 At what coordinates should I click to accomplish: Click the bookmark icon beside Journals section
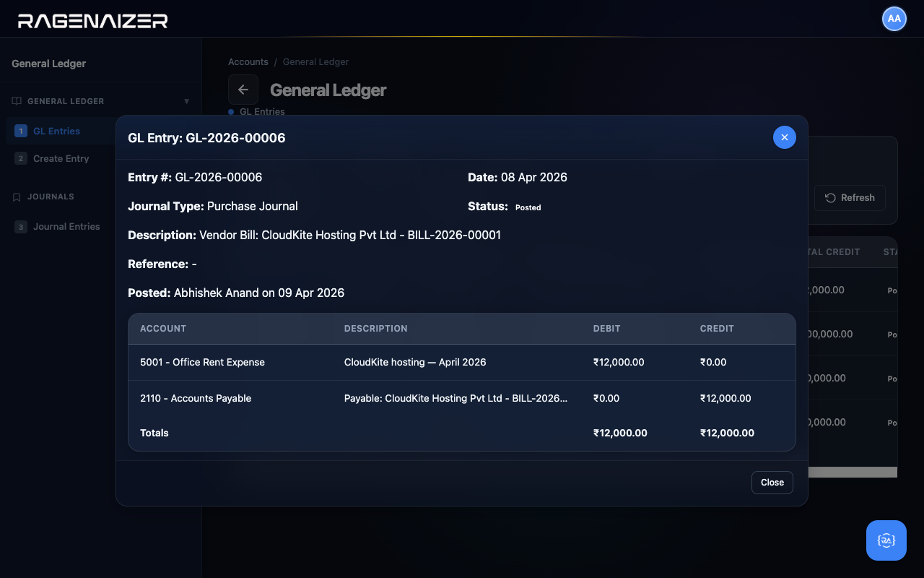[x=17, y=197]
